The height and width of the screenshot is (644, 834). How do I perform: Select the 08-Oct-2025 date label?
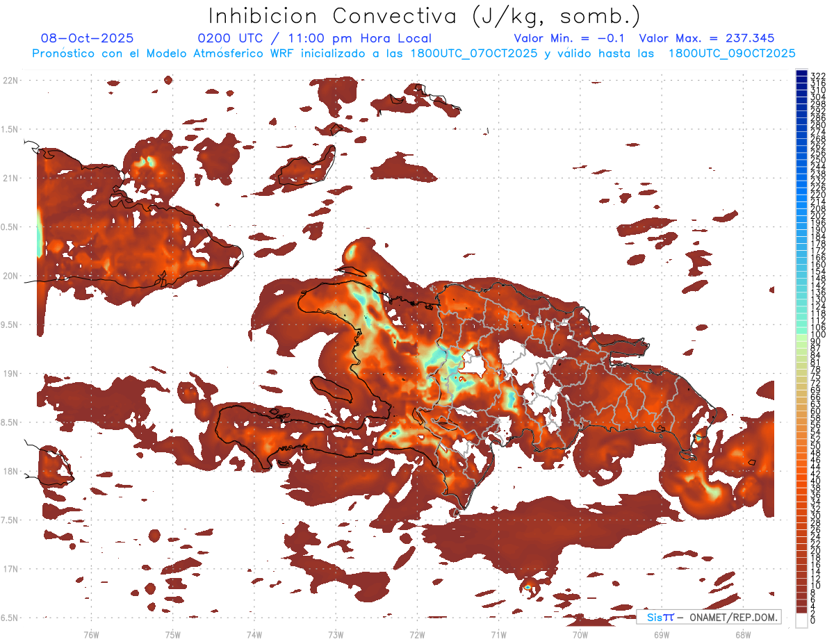[88, 38]
